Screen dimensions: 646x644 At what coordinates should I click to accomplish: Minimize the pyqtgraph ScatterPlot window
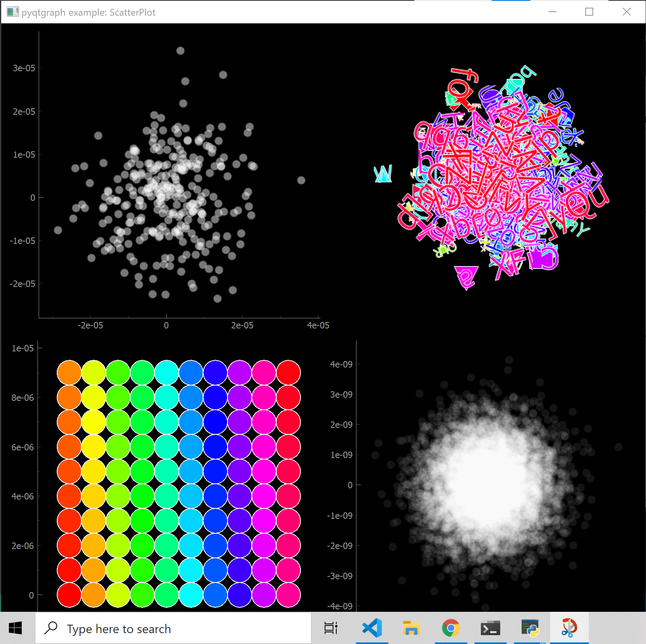[552, 12]
